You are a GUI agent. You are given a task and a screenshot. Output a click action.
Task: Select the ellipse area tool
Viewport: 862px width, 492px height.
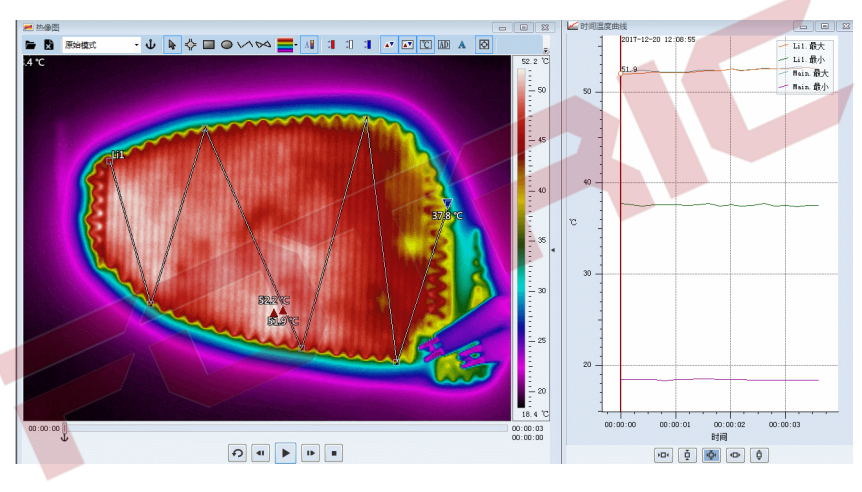click(227, 45)
